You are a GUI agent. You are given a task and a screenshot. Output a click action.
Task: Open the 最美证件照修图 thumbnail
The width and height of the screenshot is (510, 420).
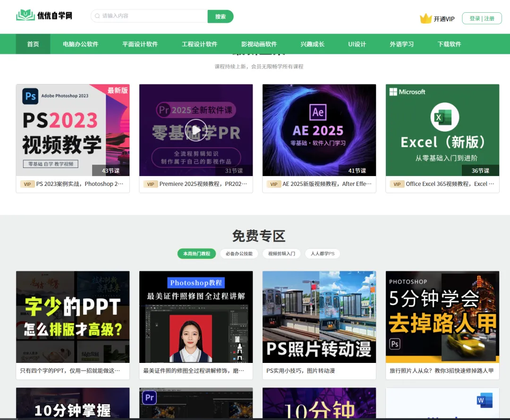point(196,317)
